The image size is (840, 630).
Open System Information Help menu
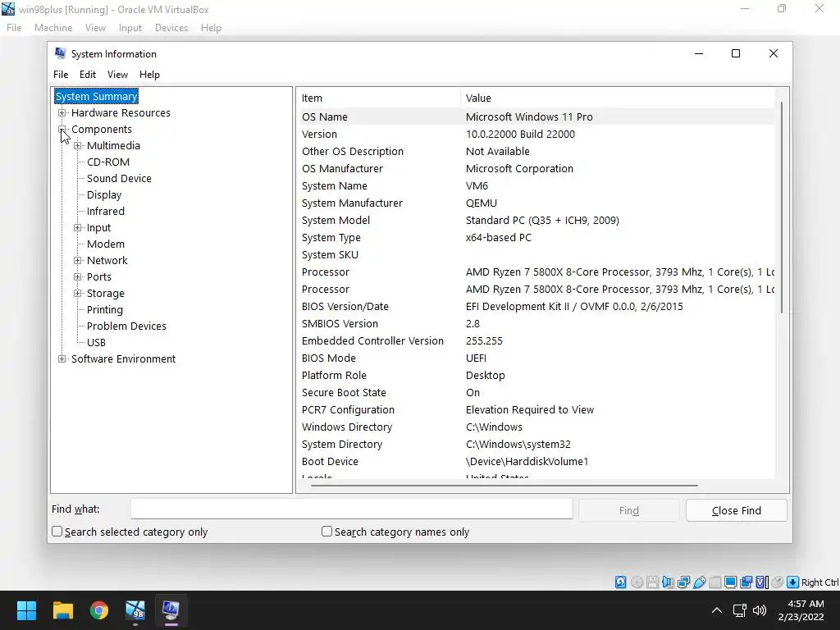tap(149, 75)
